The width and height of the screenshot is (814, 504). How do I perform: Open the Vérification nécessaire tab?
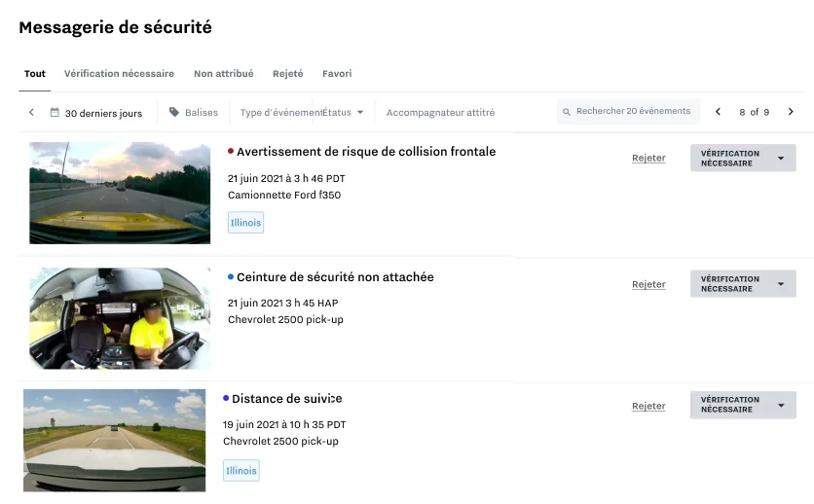(x=119, y=74)
